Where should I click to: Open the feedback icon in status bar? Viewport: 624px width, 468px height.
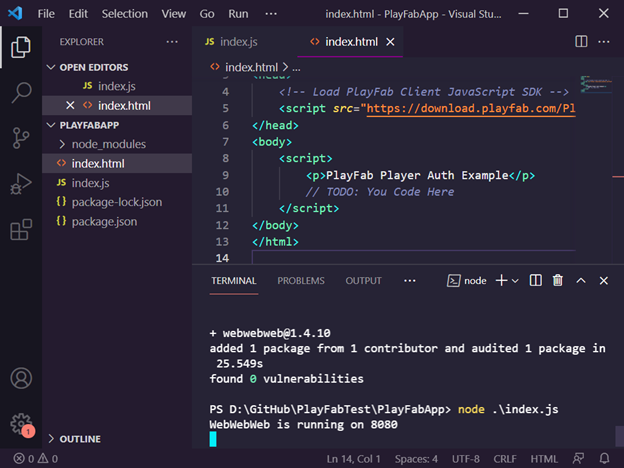point(579,459)
